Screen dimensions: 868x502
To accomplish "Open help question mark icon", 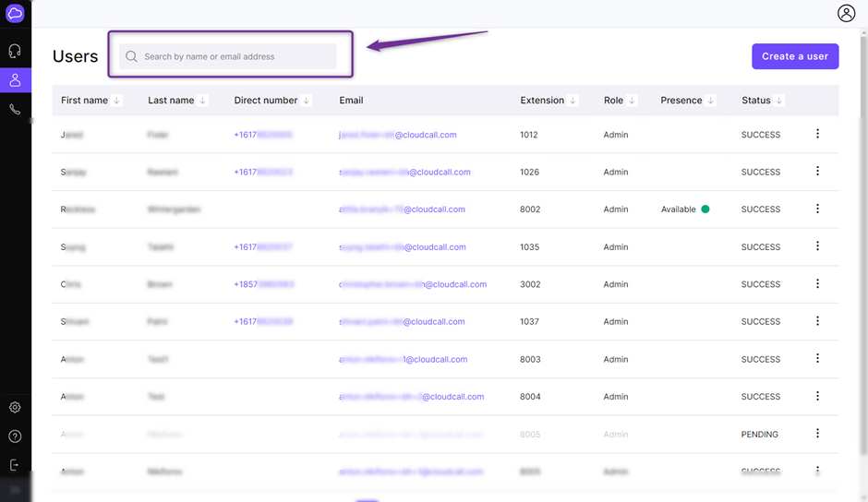I will 15,436.
